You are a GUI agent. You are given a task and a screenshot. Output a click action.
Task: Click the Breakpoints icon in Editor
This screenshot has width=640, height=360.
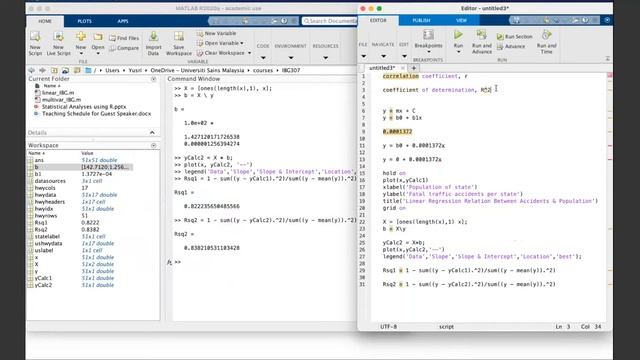point(428,35)
